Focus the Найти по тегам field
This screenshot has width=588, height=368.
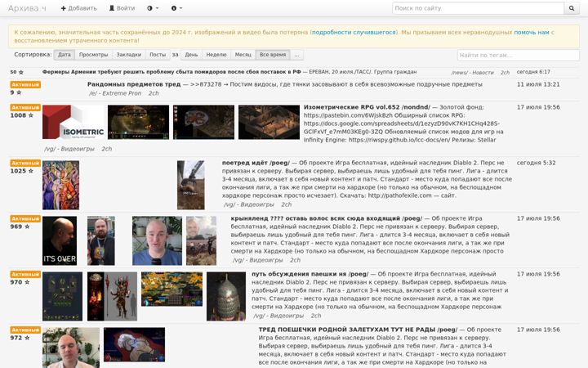click(519, 56)
